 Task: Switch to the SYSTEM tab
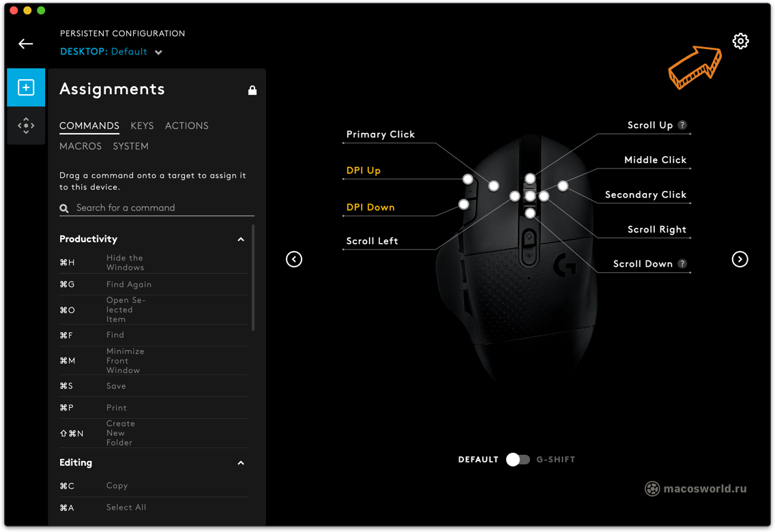(130, 146)
